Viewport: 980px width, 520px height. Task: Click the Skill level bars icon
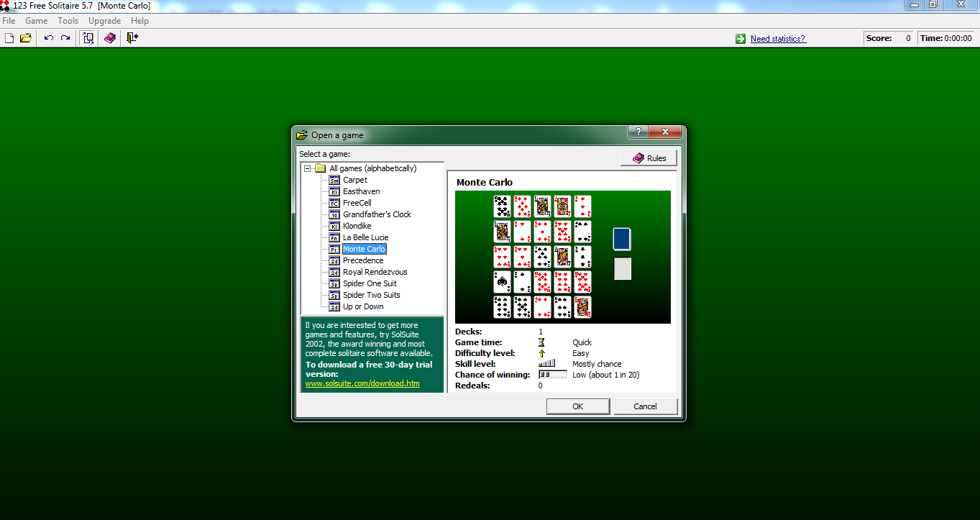coord(547,364)
